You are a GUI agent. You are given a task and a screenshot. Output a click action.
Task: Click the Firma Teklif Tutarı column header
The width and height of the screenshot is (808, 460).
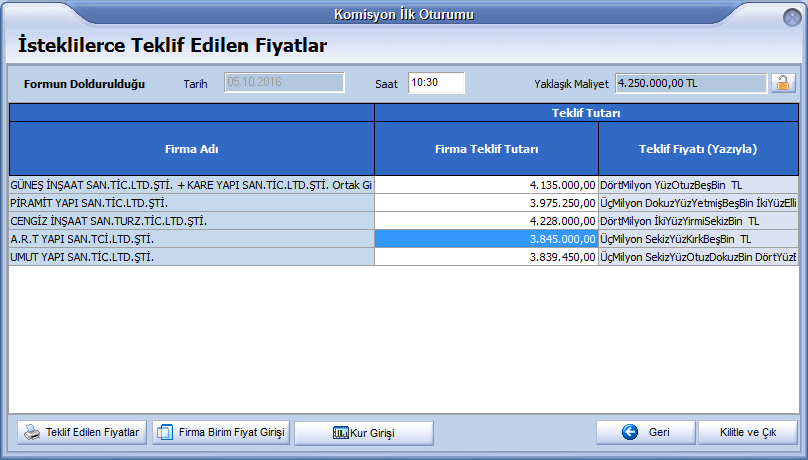coord(487,149)
